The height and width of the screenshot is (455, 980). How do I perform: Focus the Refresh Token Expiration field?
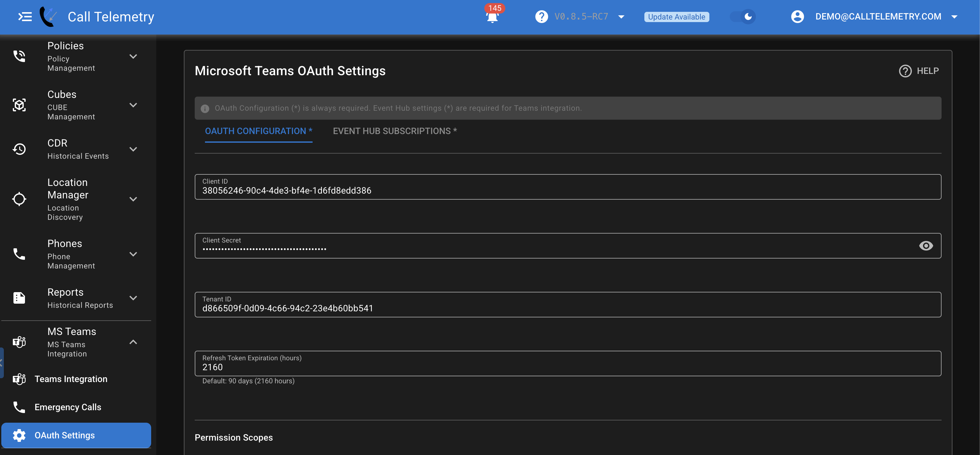568,364
